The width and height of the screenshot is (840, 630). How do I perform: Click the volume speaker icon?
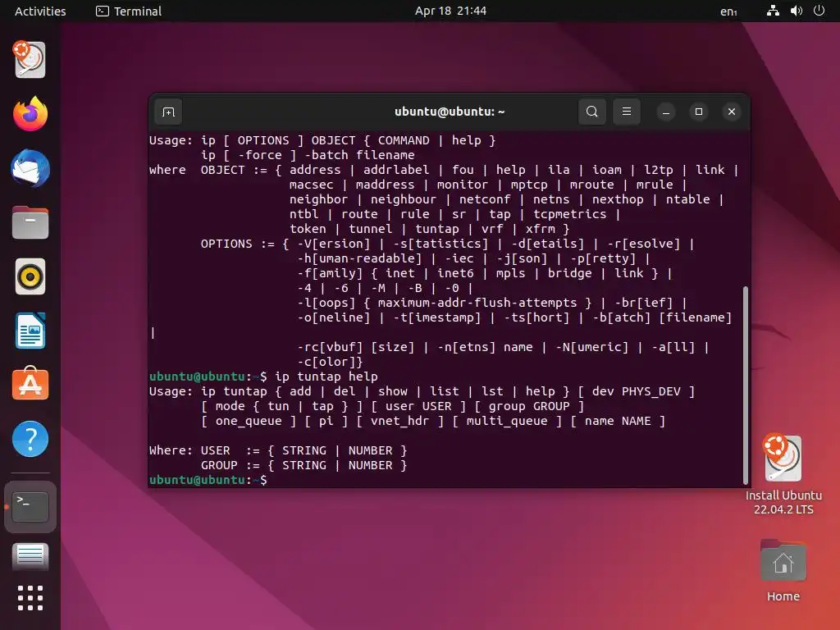click(x=796, y=11)
